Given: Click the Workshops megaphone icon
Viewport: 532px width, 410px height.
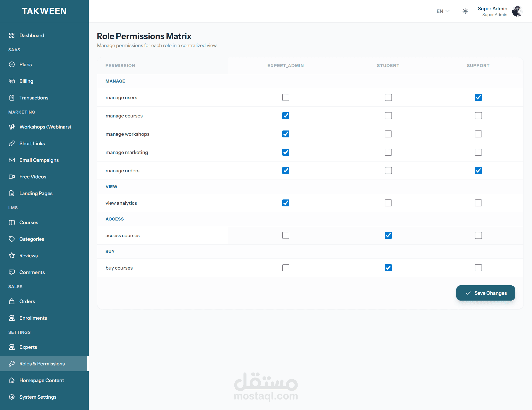Looking at the screenshot, I should pyautogui.click(x=12, y=127).
